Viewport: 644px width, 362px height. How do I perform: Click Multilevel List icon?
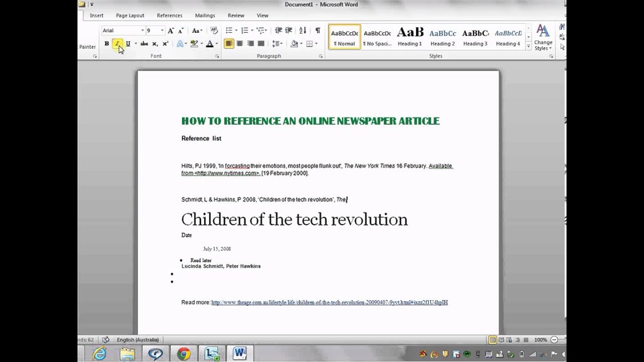pyautogui.click(x=260, y=30)
